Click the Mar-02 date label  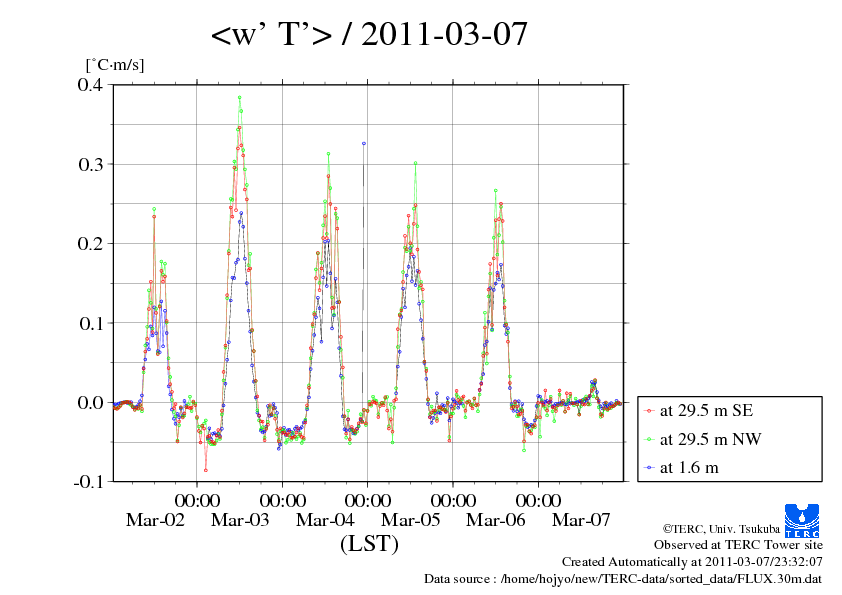pos(155,519)
